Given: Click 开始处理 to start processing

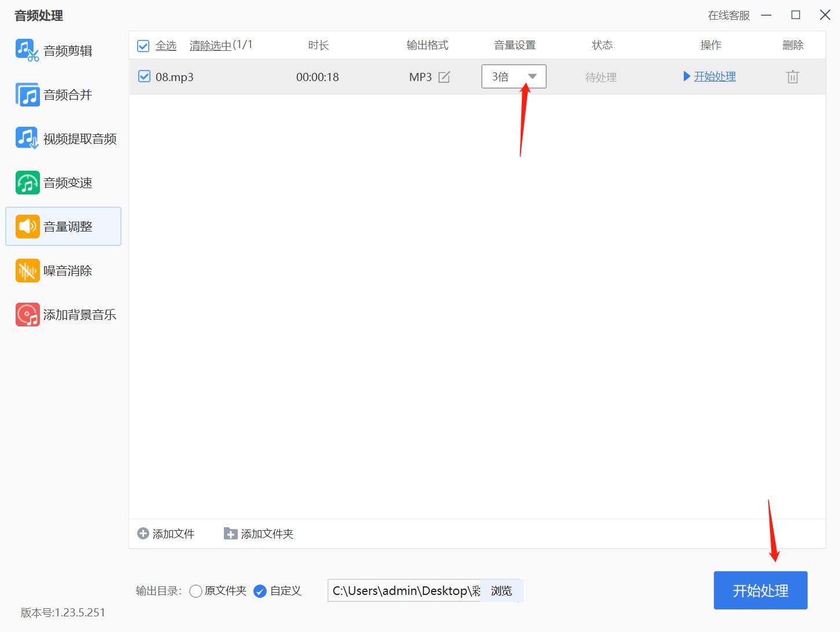Looking at the screenshot, I should pos(760,590).
